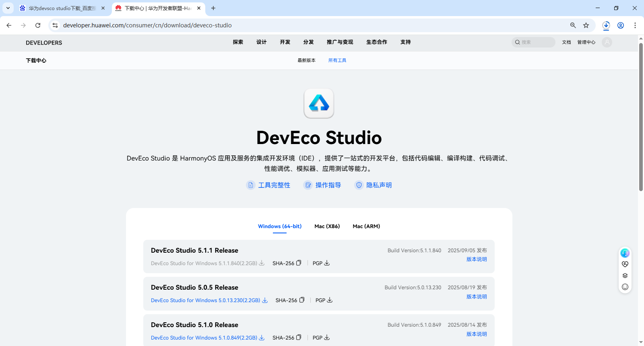
Task: Click the browser address bar URL
Action: click(147, 25)
